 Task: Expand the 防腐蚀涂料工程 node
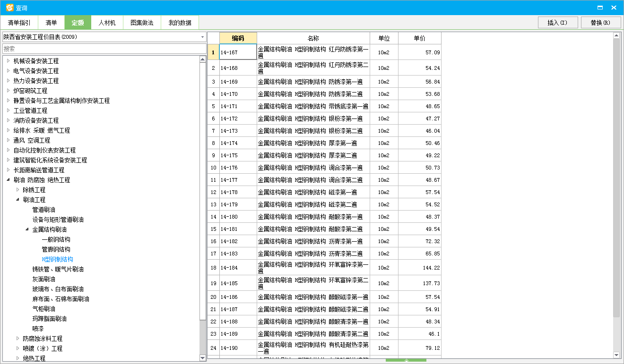click(x=17, y=339)
